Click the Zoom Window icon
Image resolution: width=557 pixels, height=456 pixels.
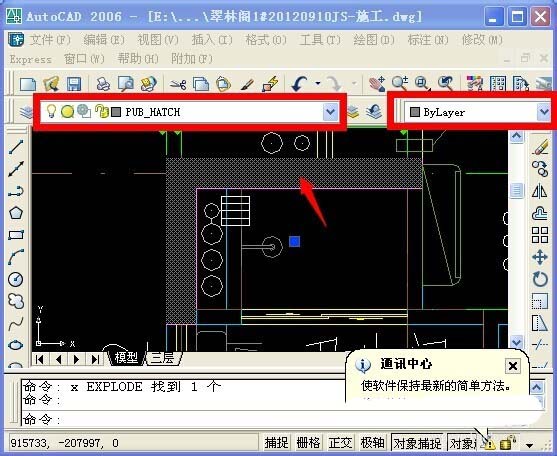[422, 84]
